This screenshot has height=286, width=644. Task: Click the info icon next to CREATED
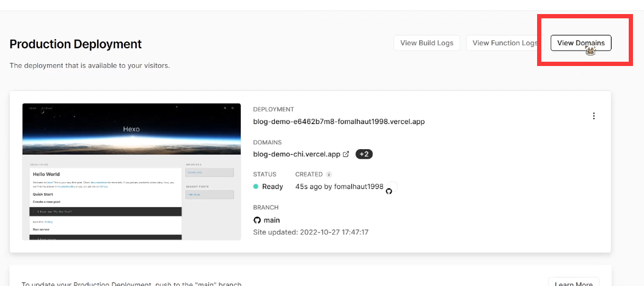click(329, 174)
